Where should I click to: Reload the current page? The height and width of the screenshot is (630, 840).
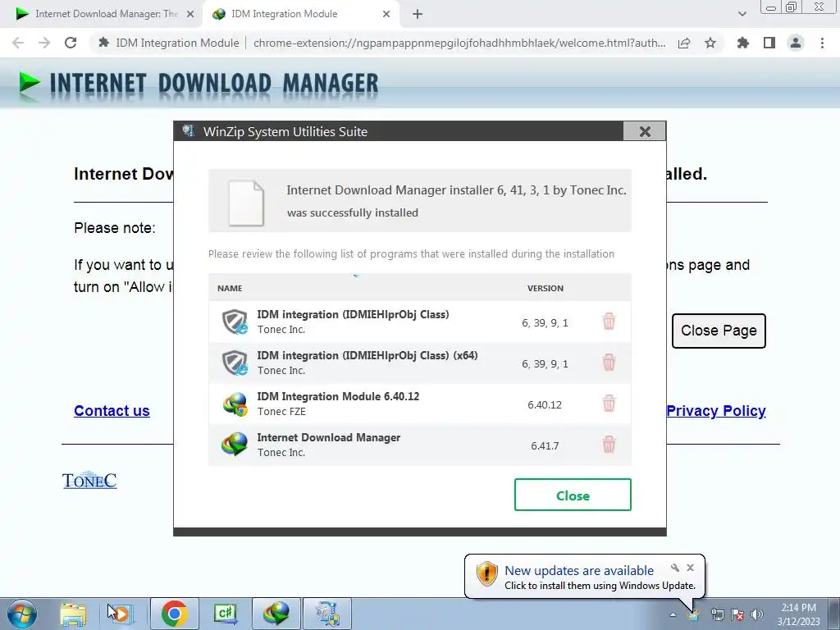point(71,43)
